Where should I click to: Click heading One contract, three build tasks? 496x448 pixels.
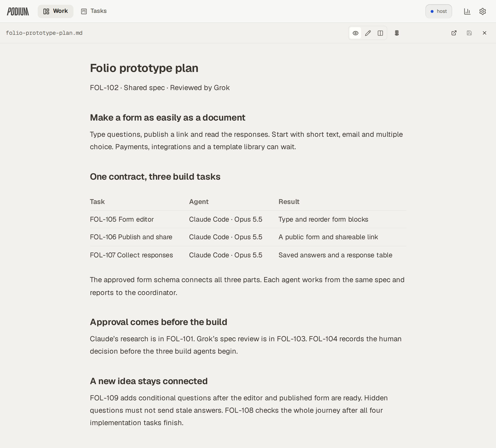pos(155,177)
